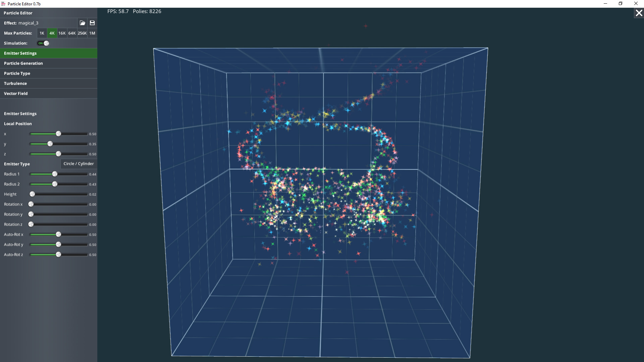
Task: Set Max Particles to 16K
Action: (62, 33)
